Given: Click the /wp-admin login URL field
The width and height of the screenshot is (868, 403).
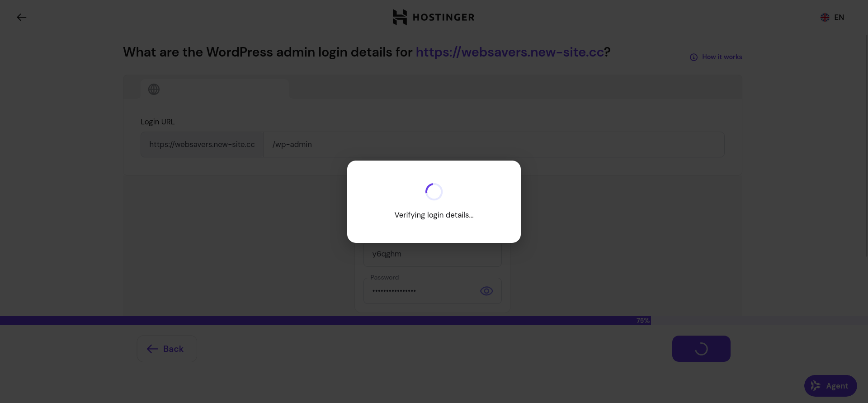Looking at the screenshot, I should coord(494,144).
